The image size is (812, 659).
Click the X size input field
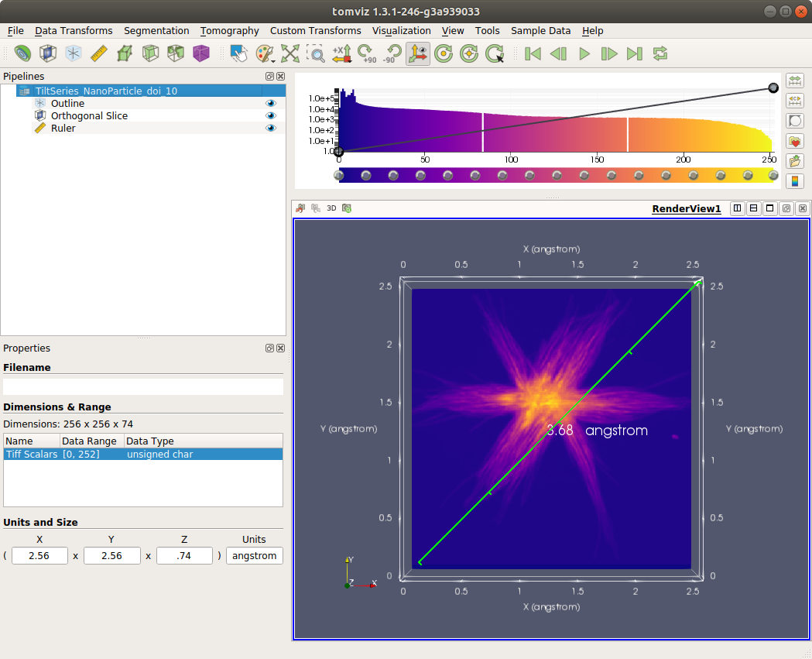coord(39,556)
